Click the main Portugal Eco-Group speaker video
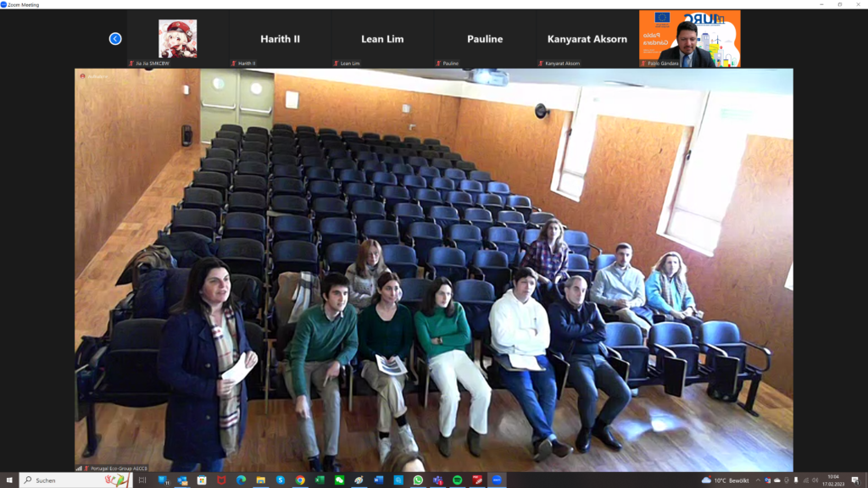This screenshot has height=488, width=868. coord(434,269)
